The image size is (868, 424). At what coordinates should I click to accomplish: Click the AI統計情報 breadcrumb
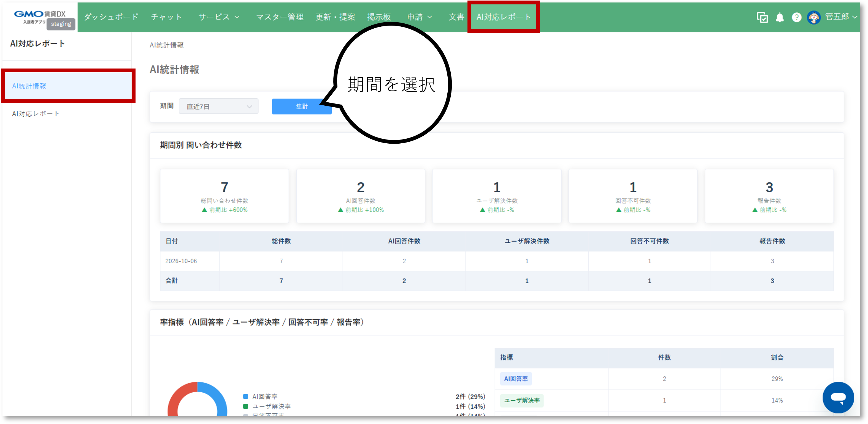point(166,45)
